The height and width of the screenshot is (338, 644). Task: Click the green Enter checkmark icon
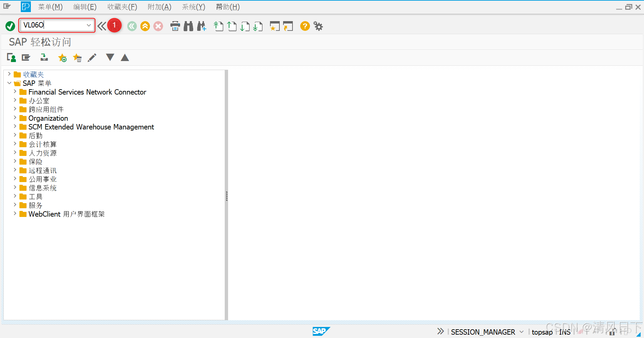click(10, 26)
